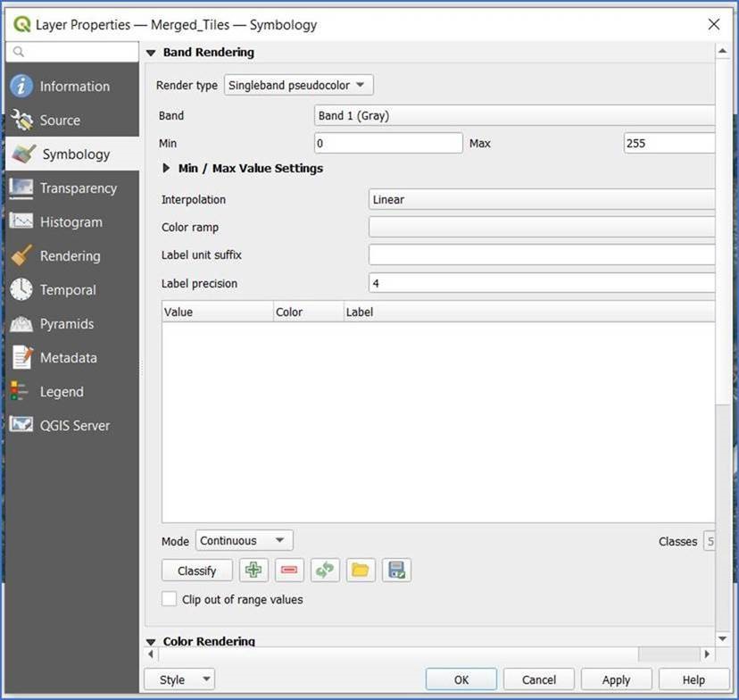Screen dimensions: 739x700
Task: Enable Clip out of range values
Action: click(170, 599)
